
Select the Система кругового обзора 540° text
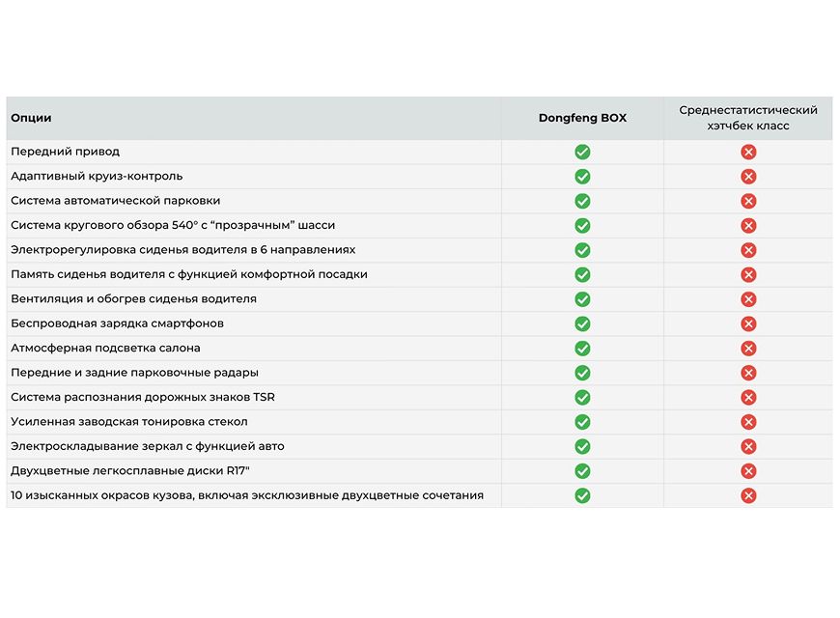173,225
